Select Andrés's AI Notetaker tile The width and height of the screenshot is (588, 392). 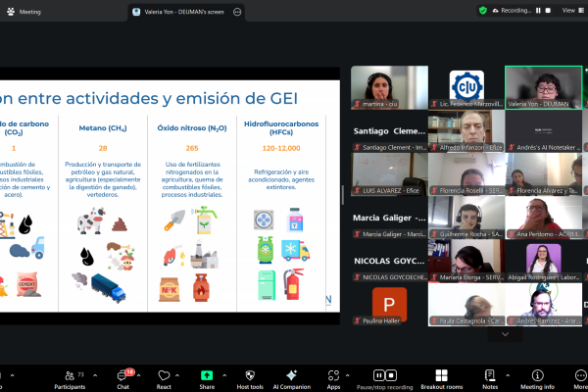[543, 131]
